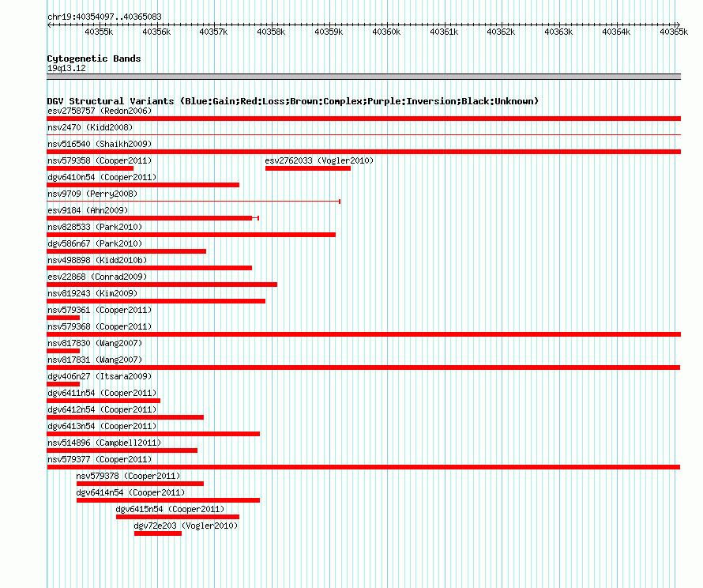Image resolution: width=703 pixels, height=588 pixels.
Task: Click the 19q13.12 band label
Action: (66, 68)
